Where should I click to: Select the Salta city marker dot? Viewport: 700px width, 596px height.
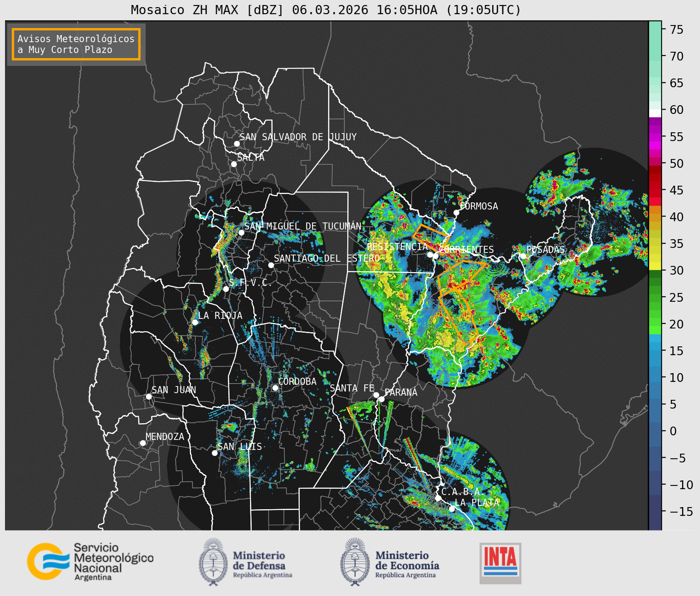pyautogui.click(x=234, y=164)
